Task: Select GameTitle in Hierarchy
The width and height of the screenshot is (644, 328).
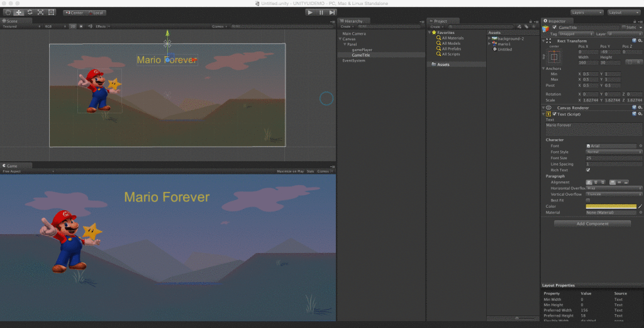Action: click(x=360, y=55)
